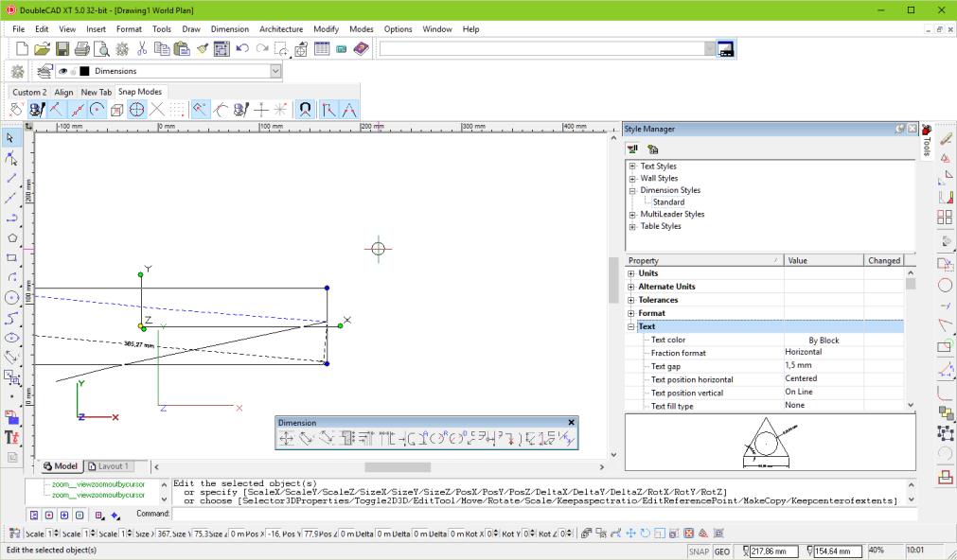Image resolution: width=957 pixels, height=560 pixels.
Task: Activate the Text tool in left toolbar
Action: (11, 437)
